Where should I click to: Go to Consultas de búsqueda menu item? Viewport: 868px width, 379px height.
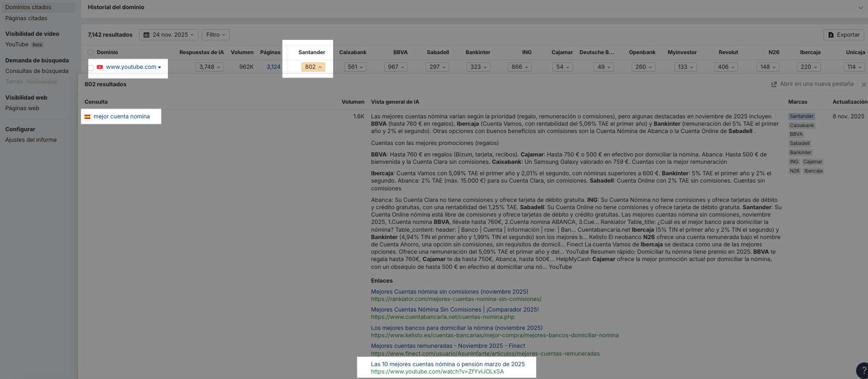(37, 71)
